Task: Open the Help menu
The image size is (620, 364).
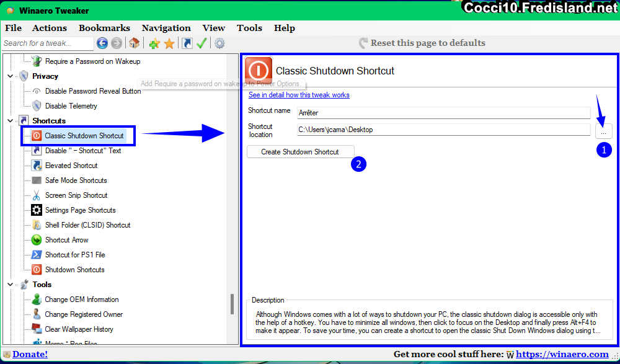Action: pos(285,28)
